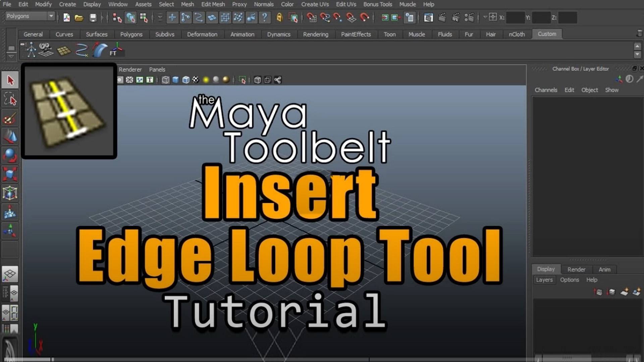Toggle the Dynamics selection mask

pyautogui.click(x=238, y=17)
